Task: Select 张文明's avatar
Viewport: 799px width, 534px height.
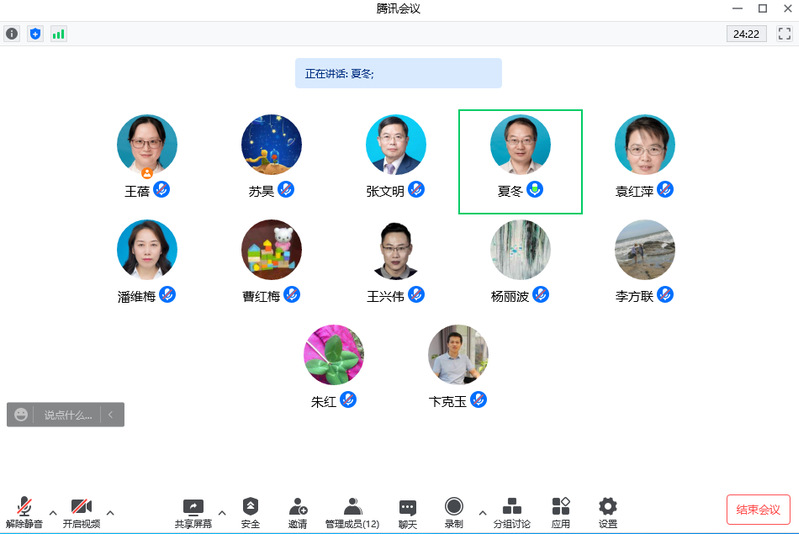Action: click(396, 145)
